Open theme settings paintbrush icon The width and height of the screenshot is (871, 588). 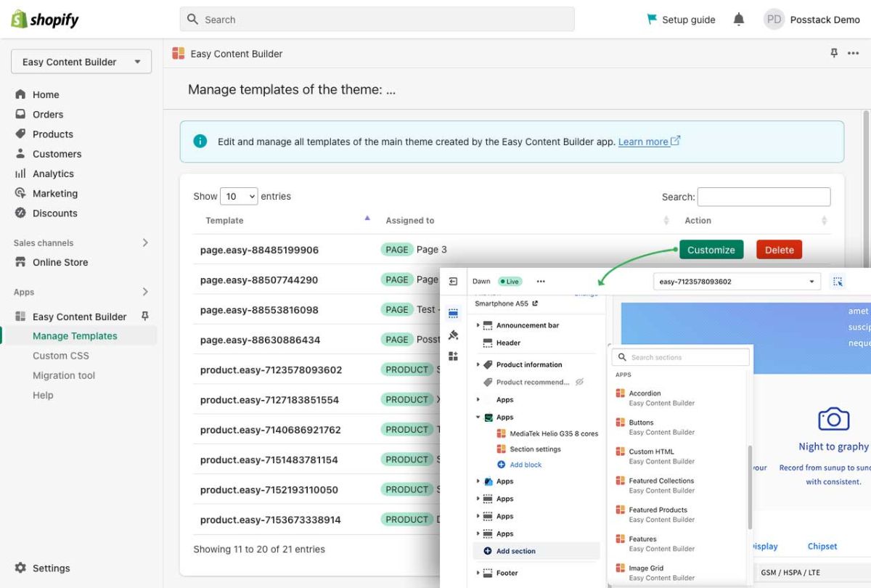point(454,335)
